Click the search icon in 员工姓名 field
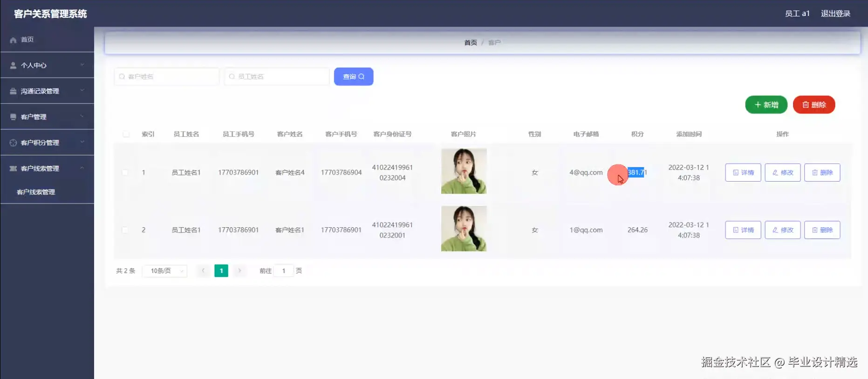Screen dimensions: 868x379 (x=232, y=76)
